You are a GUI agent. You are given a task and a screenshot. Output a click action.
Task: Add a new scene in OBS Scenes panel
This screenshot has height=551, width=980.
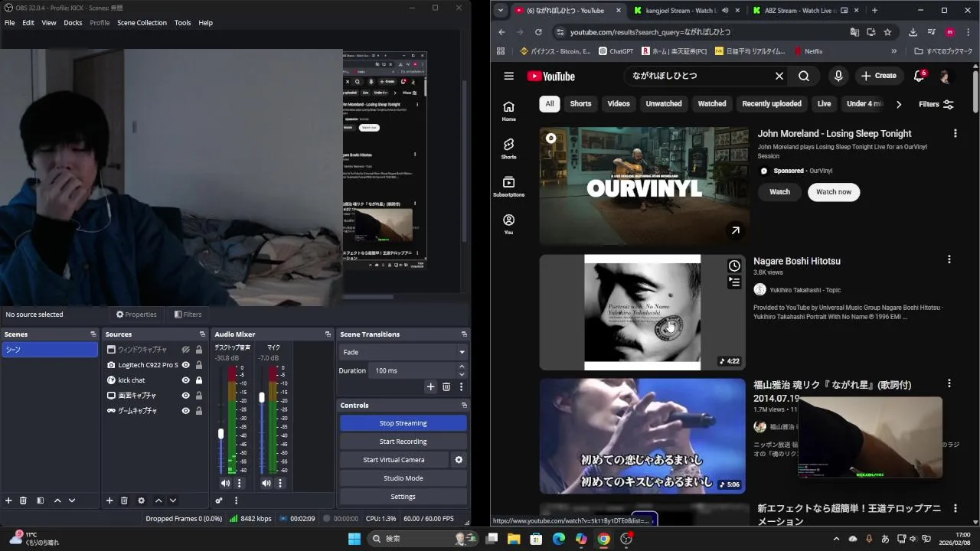[x=8, y=500]
